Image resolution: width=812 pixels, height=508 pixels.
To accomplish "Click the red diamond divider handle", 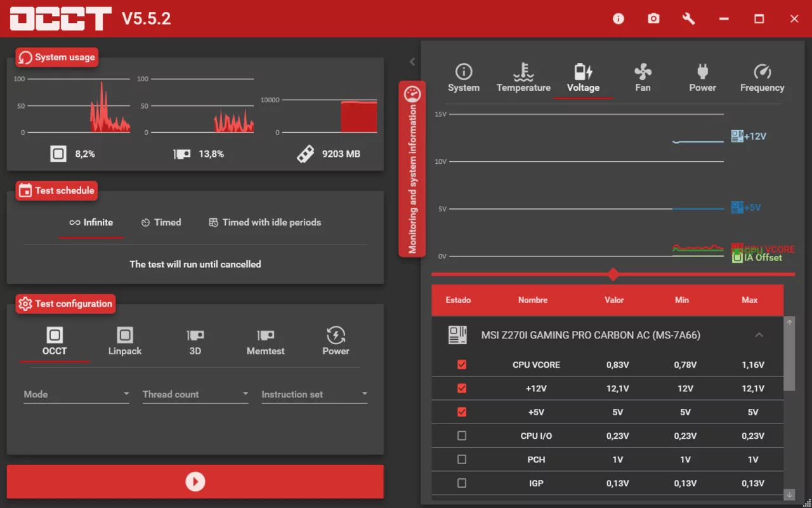I will (x=613, y=274).
